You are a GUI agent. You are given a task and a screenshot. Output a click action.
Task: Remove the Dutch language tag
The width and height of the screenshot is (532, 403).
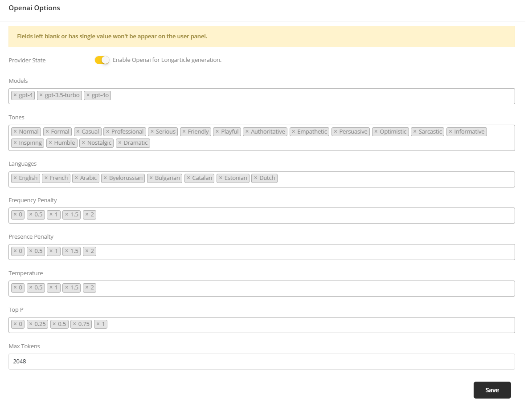pos(255,178)
